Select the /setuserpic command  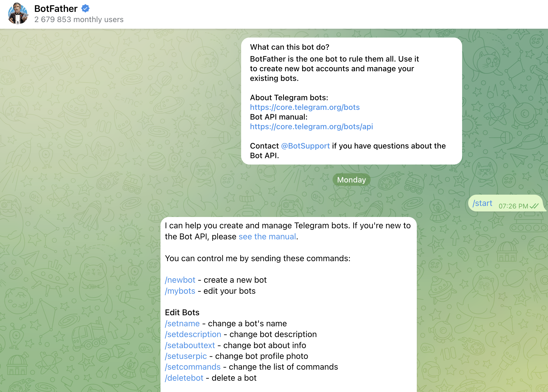[x=186, y=356]
